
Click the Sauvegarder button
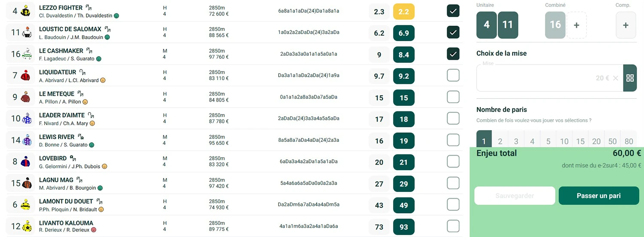pyautogui.click(x=515, y=196)
